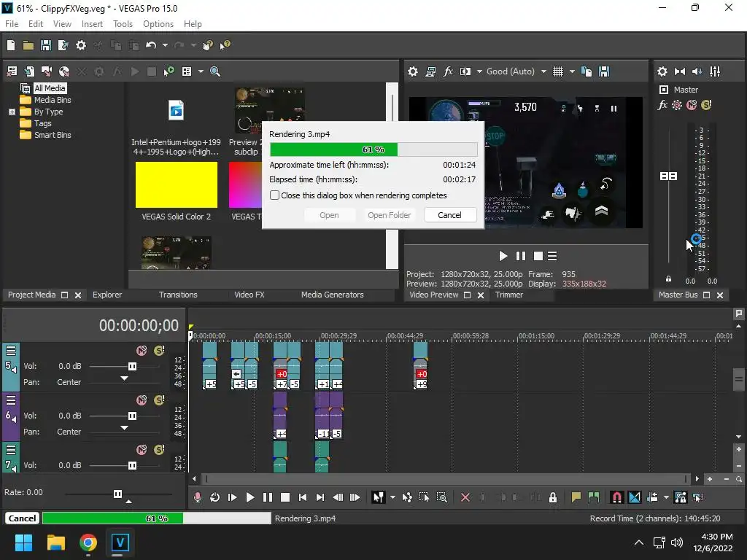Toggle Solo on track 5
The width and height of the screenshot is (747, 560).
pyautogui.click(x=159, y=351)
